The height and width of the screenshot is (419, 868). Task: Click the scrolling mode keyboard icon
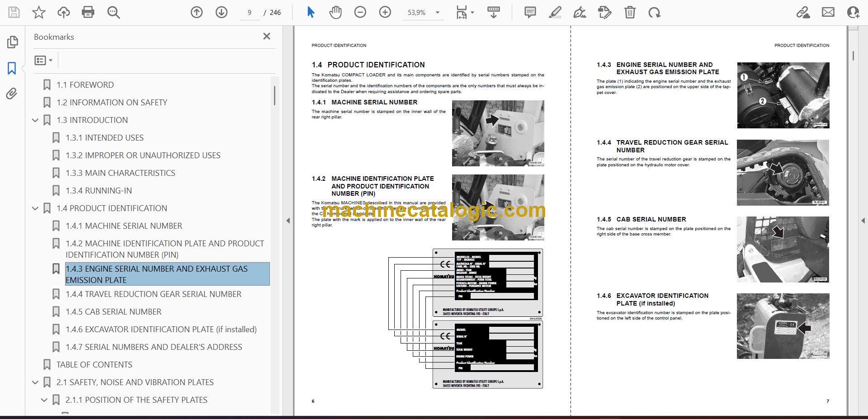(494, 12)
